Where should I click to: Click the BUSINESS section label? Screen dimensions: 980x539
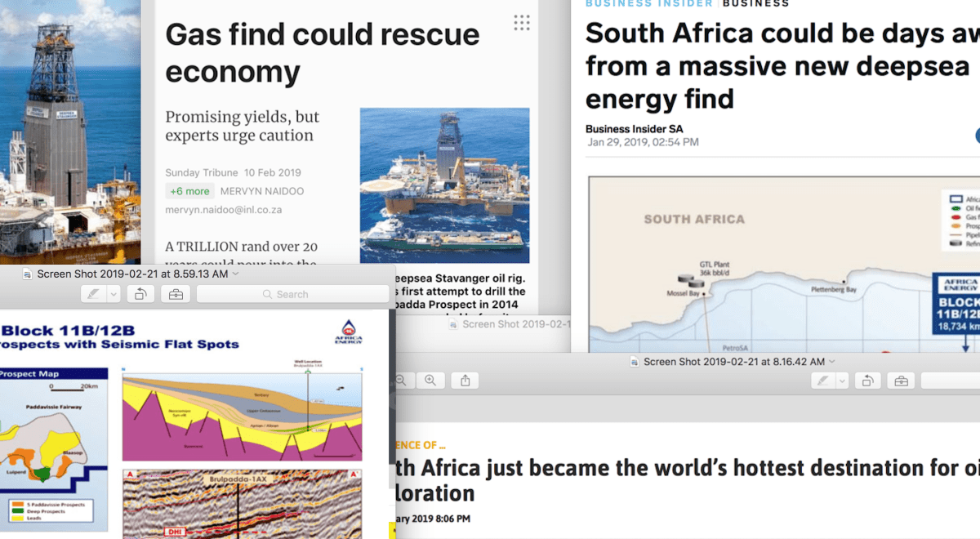[755, 3]
